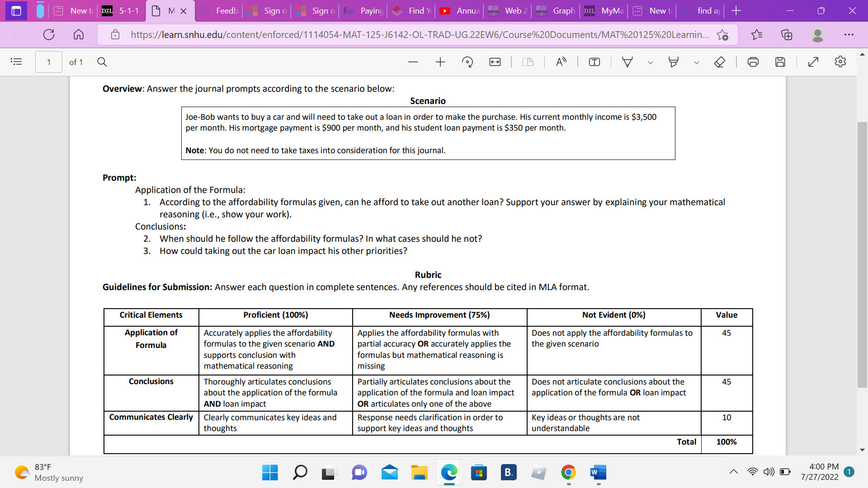The width and height of the screenshot is (868, 488).
Task: Open PDF viewer settings gear
Action: click(x=840, y=62)
